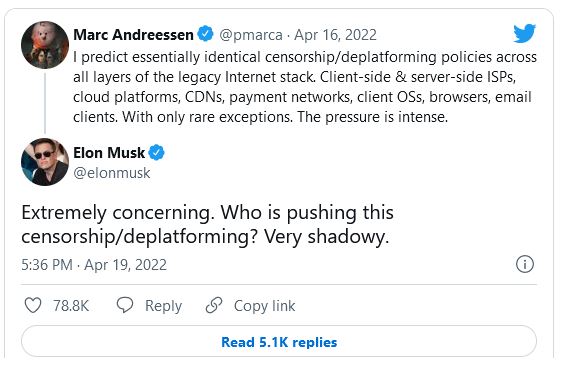Open the tweet info circle icon

click(x=525, y=264)
